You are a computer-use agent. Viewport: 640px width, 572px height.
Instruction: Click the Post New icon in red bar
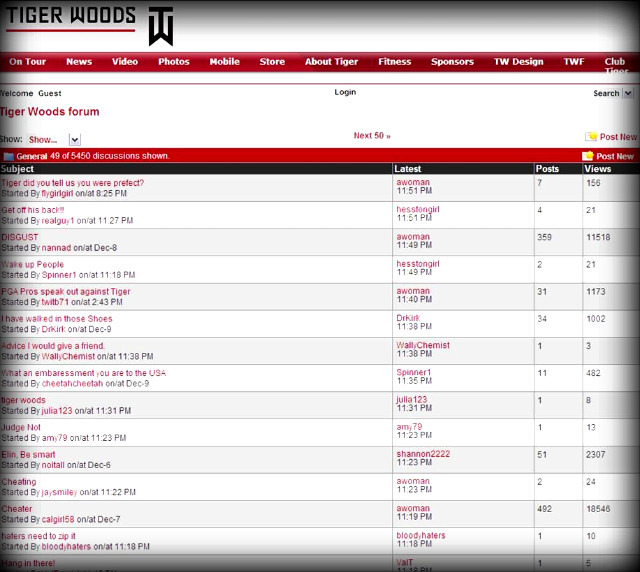pyautogui.click(x=587, y=156)
